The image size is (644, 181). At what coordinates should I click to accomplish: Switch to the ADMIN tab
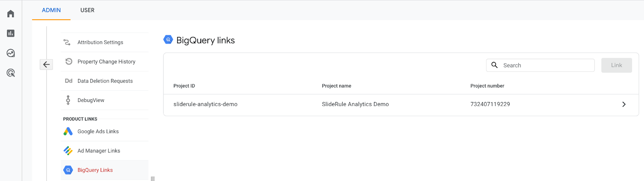coord(51,10)
